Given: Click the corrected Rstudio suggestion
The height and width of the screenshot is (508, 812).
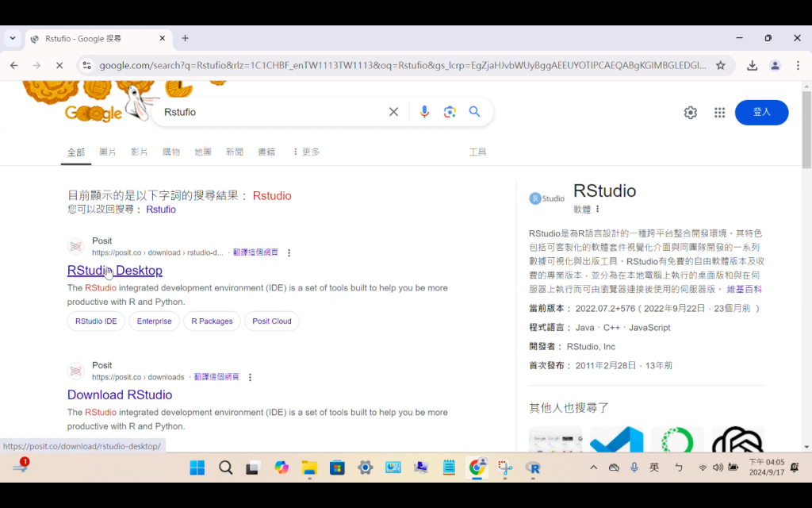Looking at the screenshot, I should [x=272, y=196].
